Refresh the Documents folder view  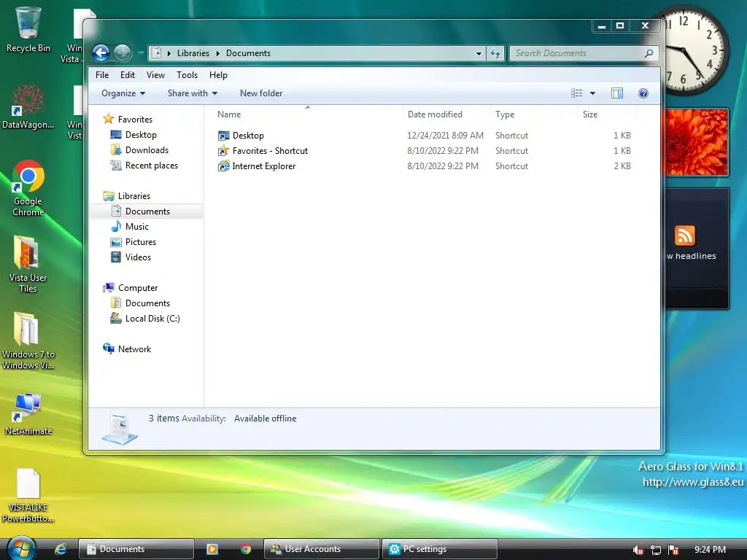tap(495, 53)
